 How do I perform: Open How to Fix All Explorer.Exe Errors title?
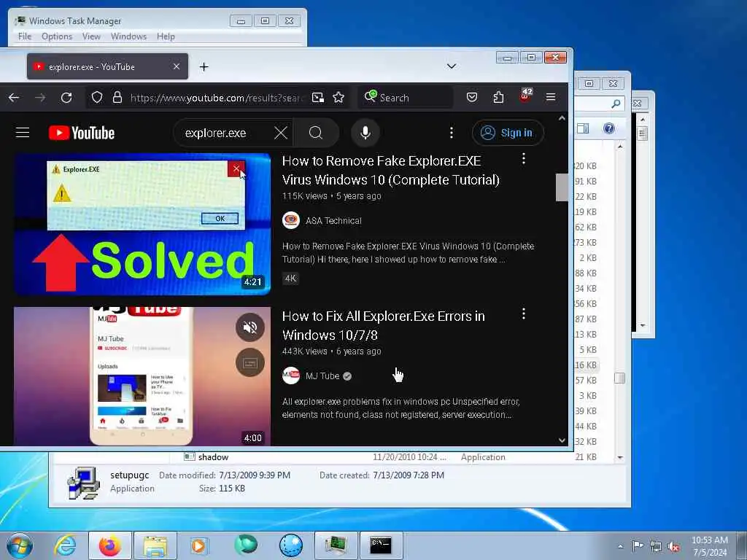(x=384, y=326)
